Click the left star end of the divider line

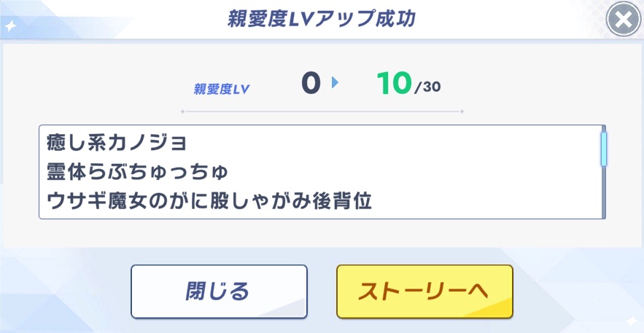183,111
